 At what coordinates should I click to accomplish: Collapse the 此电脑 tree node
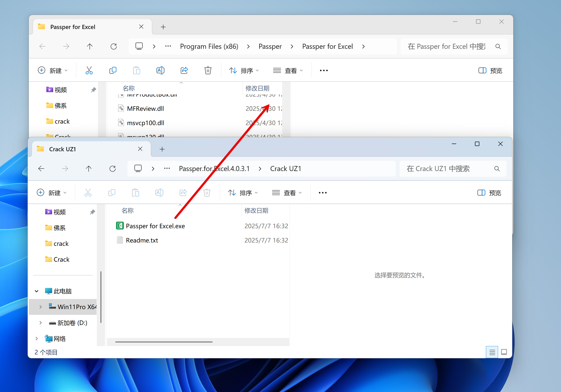(x=37, y=291)
